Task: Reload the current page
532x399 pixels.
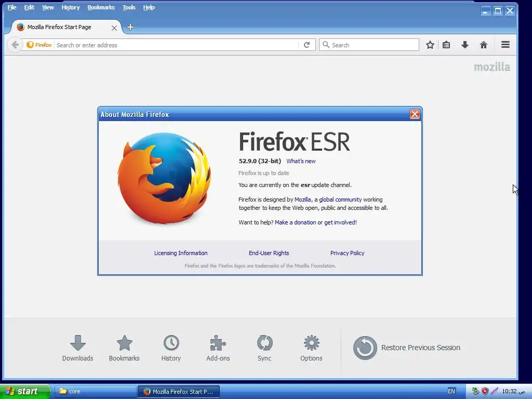Action: pyautogui.click(x=307, y=45)
